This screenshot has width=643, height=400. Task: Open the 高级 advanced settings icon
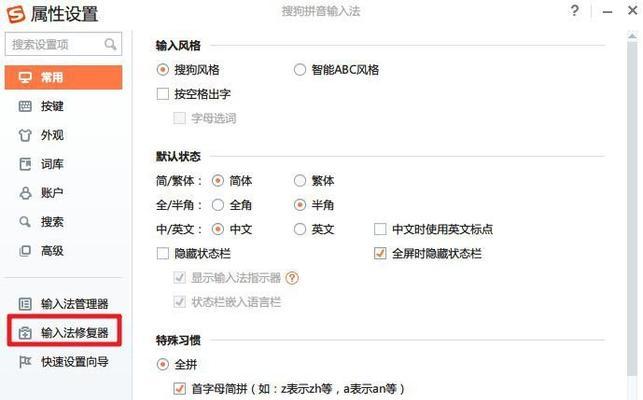pos(25,251)
